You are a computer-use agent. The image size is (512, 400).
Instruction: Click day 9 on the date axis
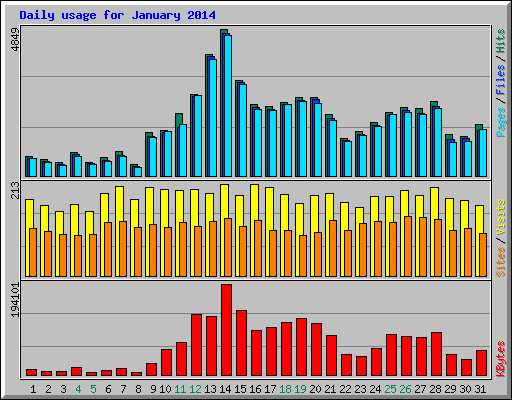pyautogui.click(x=153, y=389)
